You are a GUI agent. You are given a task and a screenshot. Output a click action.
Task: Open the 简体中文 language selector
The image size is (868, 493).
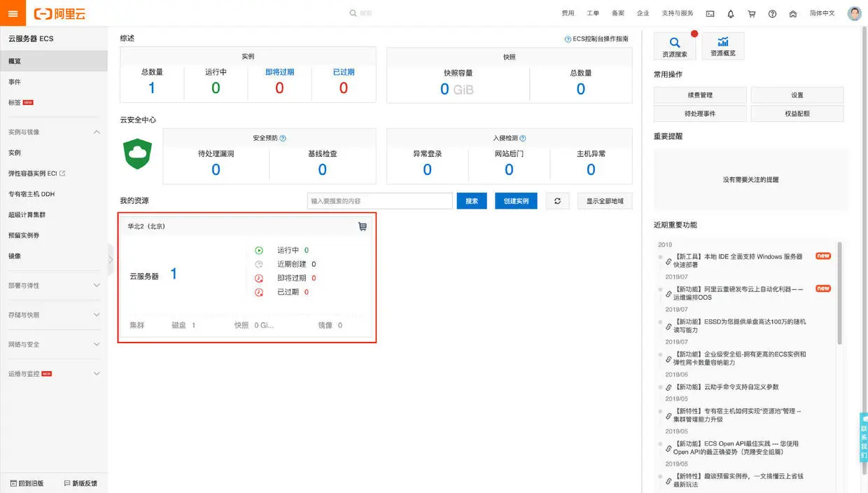pyautogui.click(x=822, y=13)
